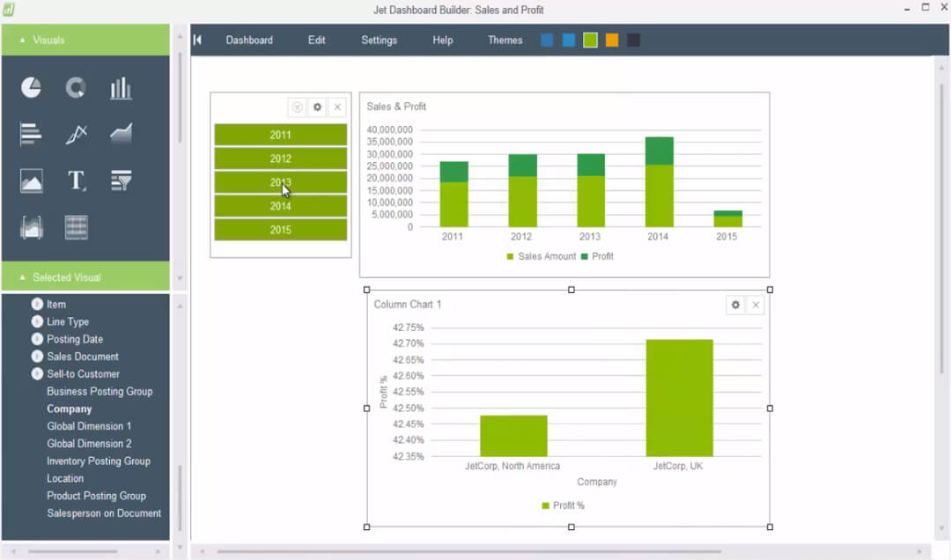Collapse the Visuals panel header
Screen dimensions: 951x560
(85, 40)
